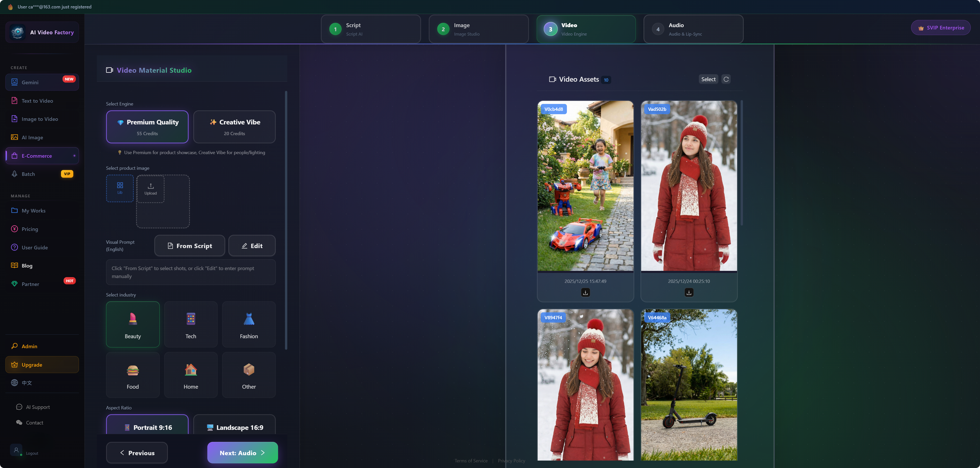Download the video asset V0cb4d8
Image resolution: width=980 pixels, height=468 pixels.
tap(586, 292)
